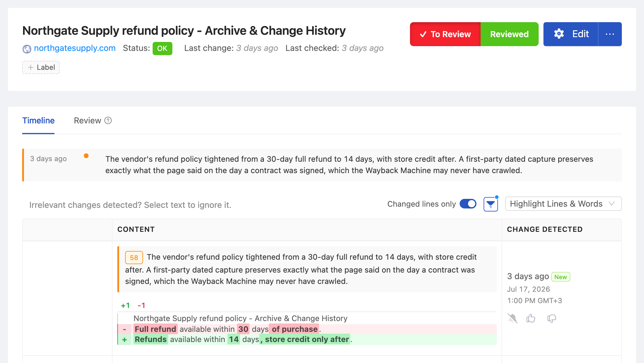The width and height of the screenshot is (644, 363).
Task: Click the added line 'Refunds available within 14 days'
Action: (x=307, y=339)
